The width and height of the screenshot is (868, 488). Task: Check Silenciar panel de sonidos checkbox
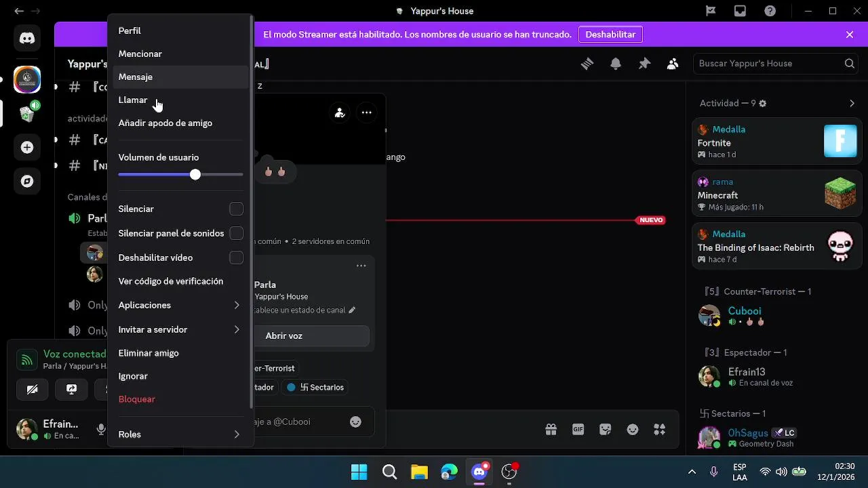(x=236, y=233)
